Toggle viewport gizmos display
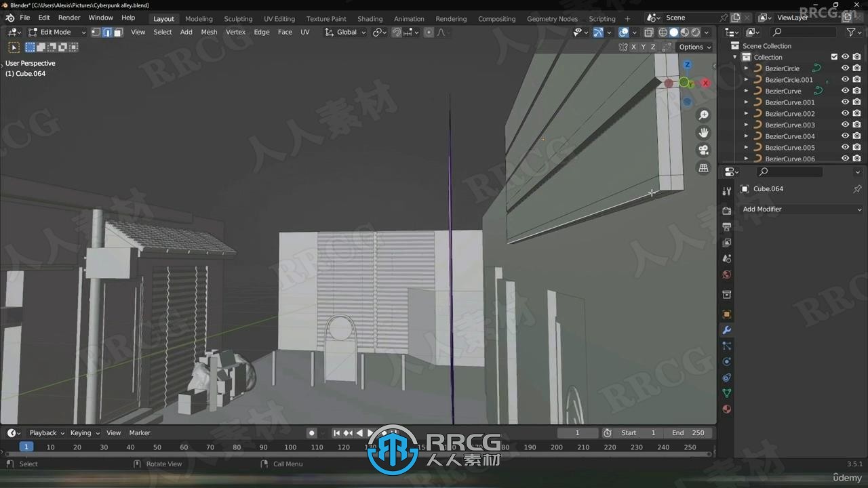Image resolution: width=868 pixels, height=488 pixels. (x=598, y=32)
